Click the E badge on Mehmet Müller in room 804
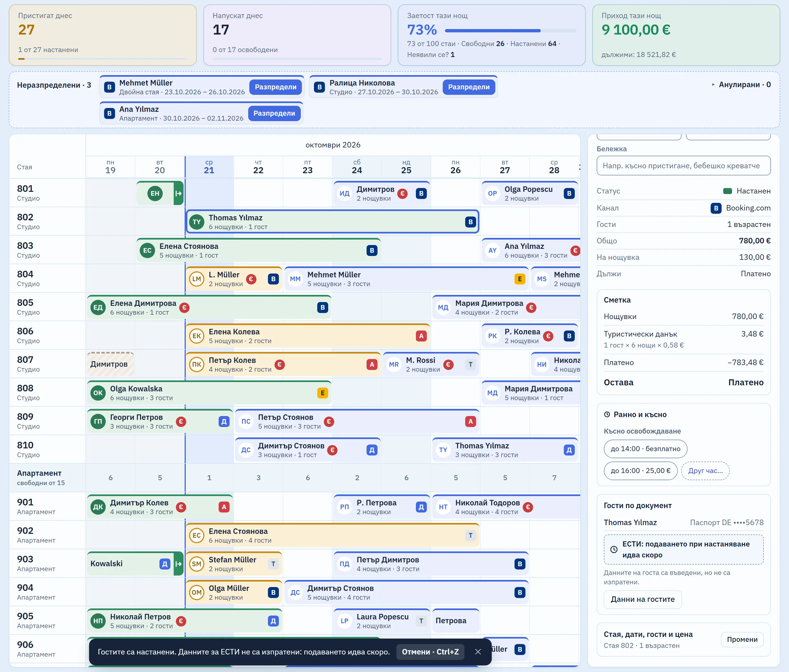The height and width of the screenshot is (672, 789). pos(520,279)
